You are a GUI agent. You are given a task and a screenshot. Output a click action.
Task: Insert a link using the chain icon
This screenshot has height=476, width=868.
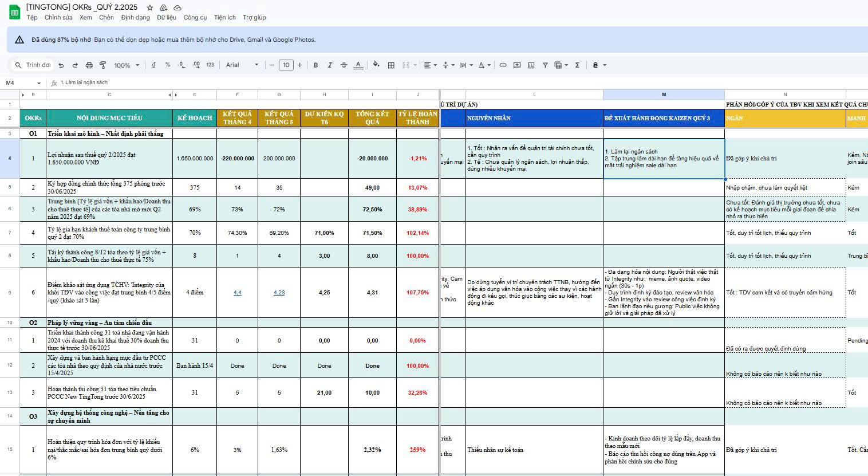(x=503, y=65)
